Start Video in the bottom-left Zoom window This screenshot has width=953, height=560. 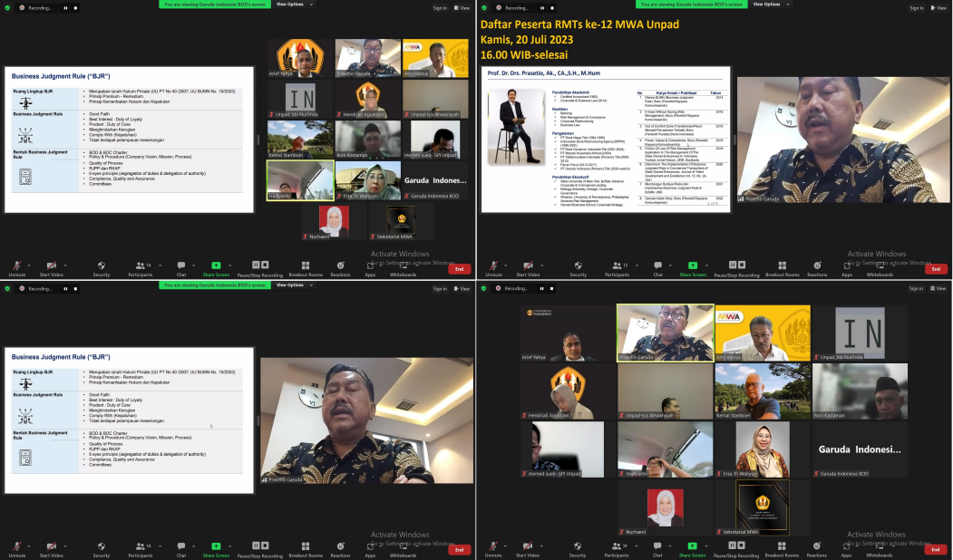click(x=51, y=549)
